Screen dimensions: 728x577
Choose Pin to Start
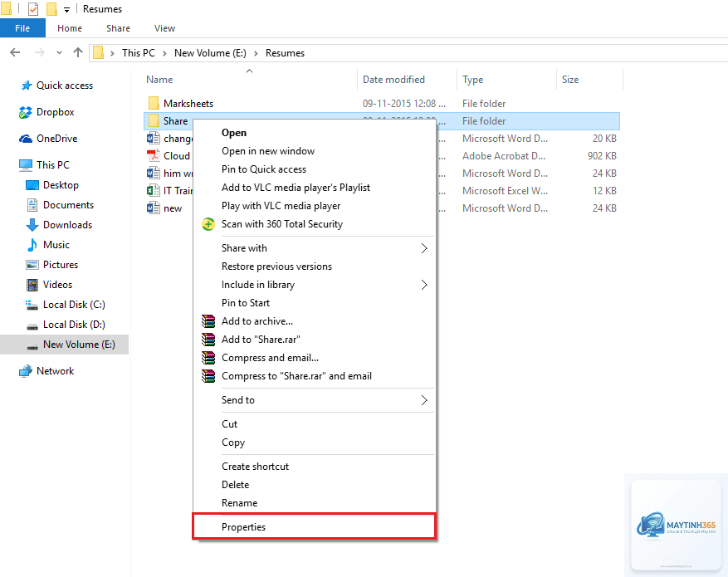pyautogui.click(x=315, y=303)
